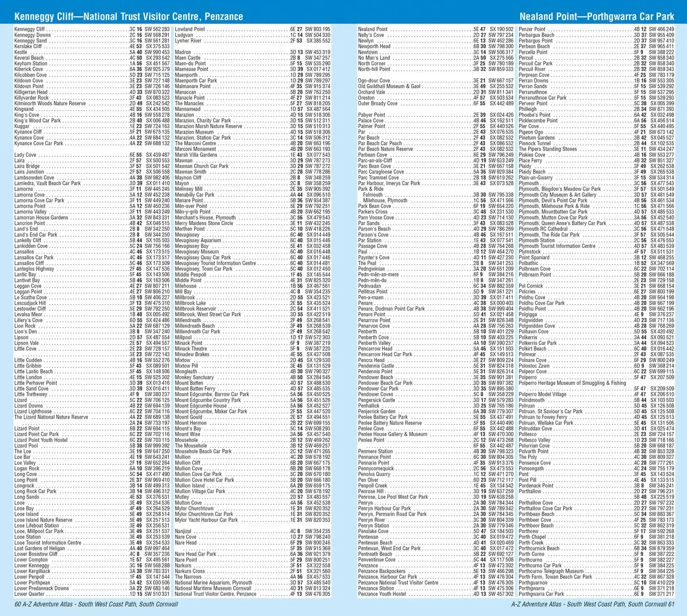Click the 'Monkey Sanctuary' entry
Screen dimensions: 687x616
(x=252, y=377)
